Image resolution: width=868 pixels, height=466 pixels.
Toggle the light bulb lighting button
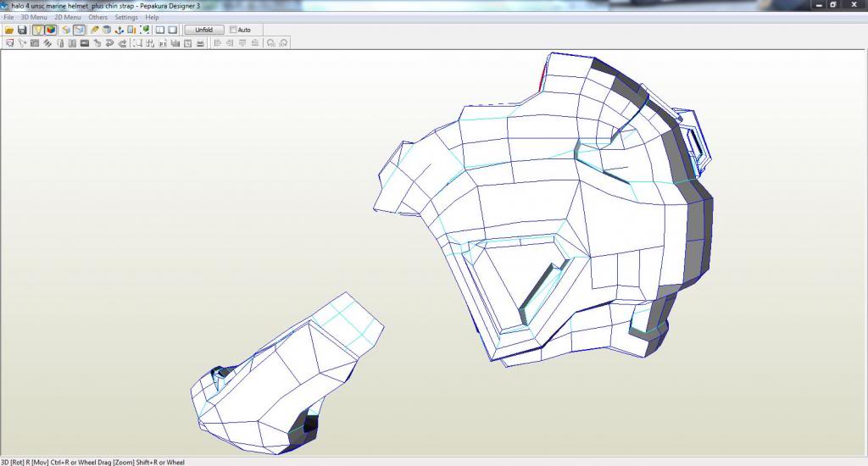37,30
